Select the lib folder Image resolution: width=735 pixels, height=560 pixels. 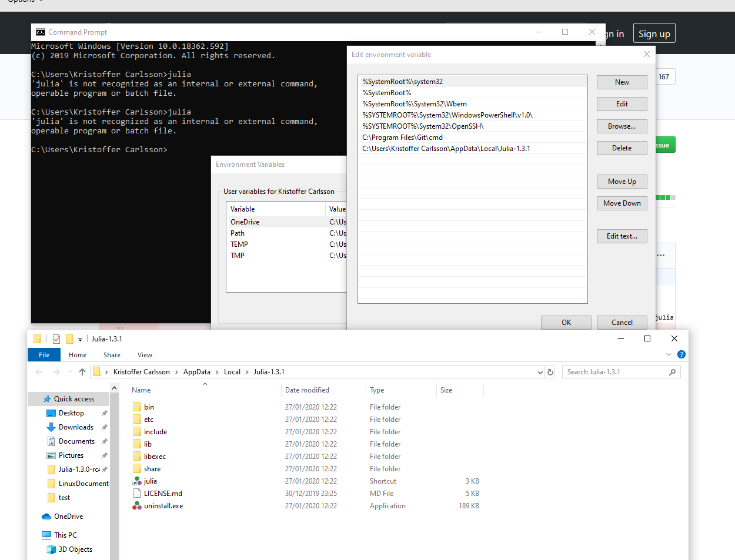pos(148,444)
